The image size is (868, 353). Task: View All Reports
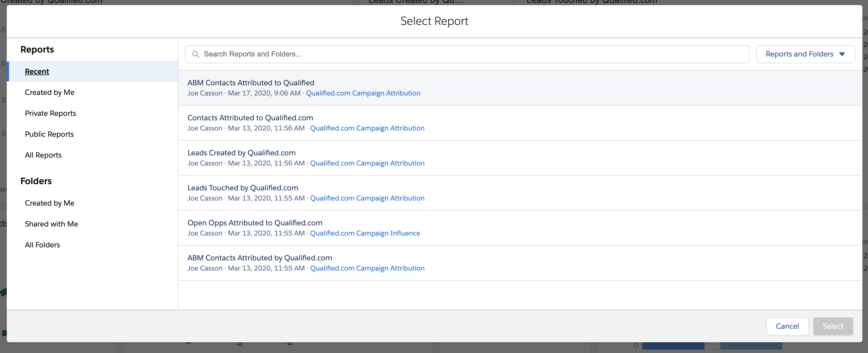point(43,155)
